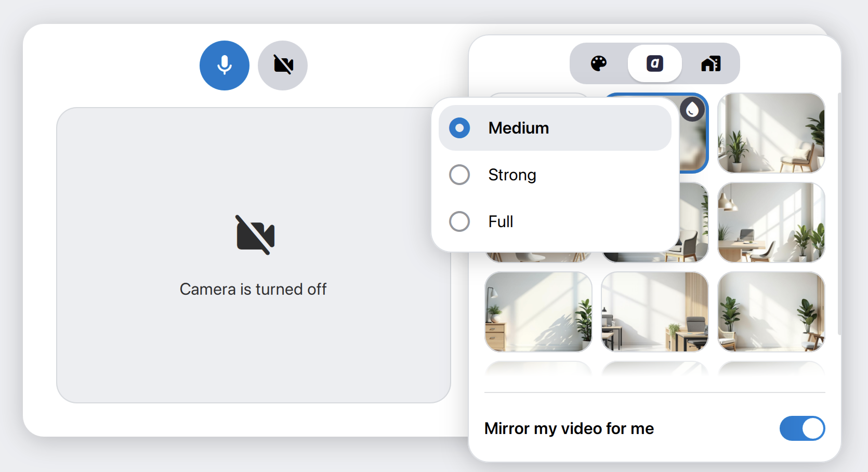Screen dimensions: 868x472
Task: Open the color palette tab
Action: point(599,64)
